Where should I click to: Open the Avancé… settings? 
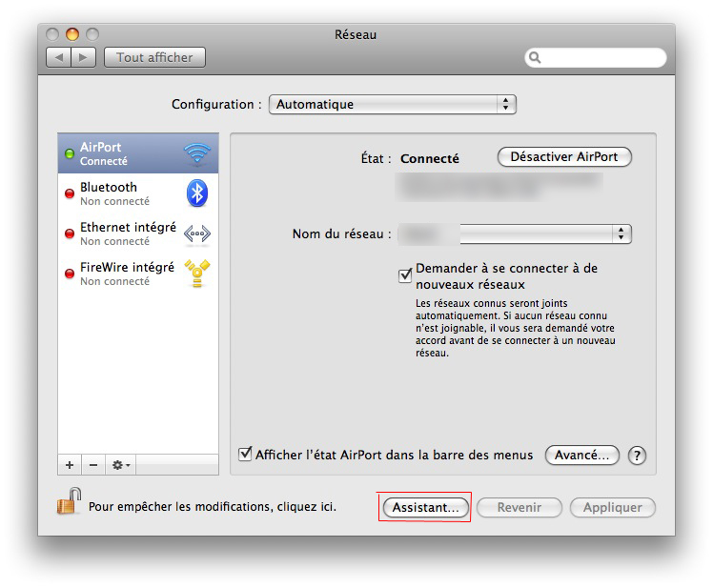[x=582, y=456]
